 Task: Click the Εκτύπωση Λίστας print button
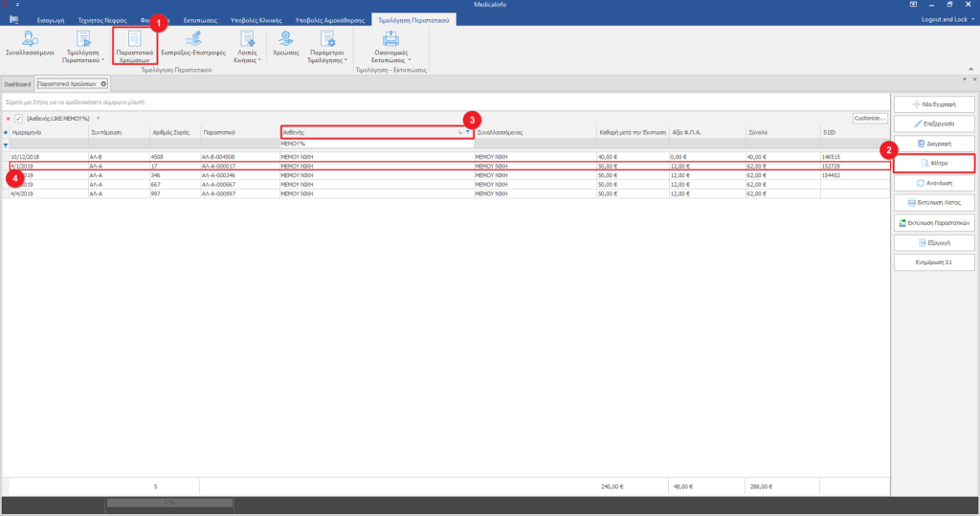point(933,203)
